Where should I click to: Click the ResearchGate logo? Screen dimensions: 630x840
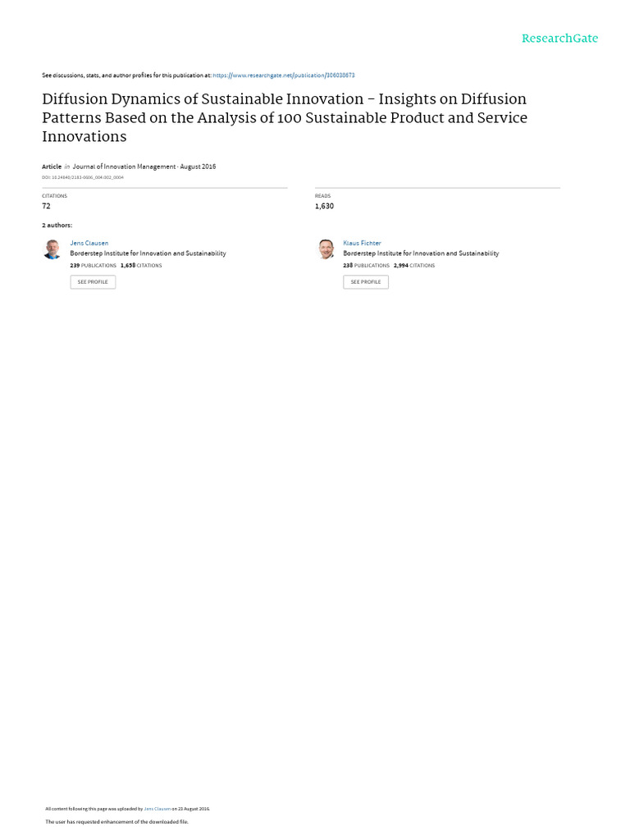[x=559, y=38]
